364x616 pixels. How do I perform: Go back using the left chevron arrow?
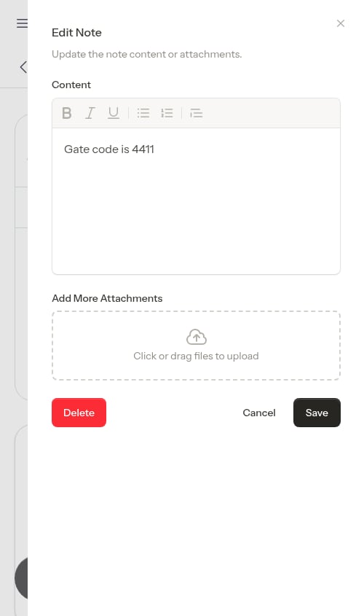point(23,67)
